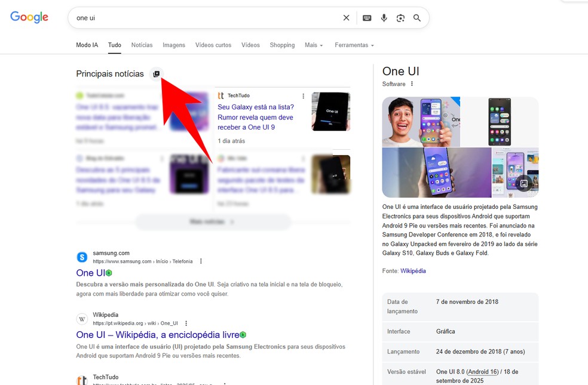Click the samsung.com favicon
This screenshot has height=385, width=588.
coord(82,257)
